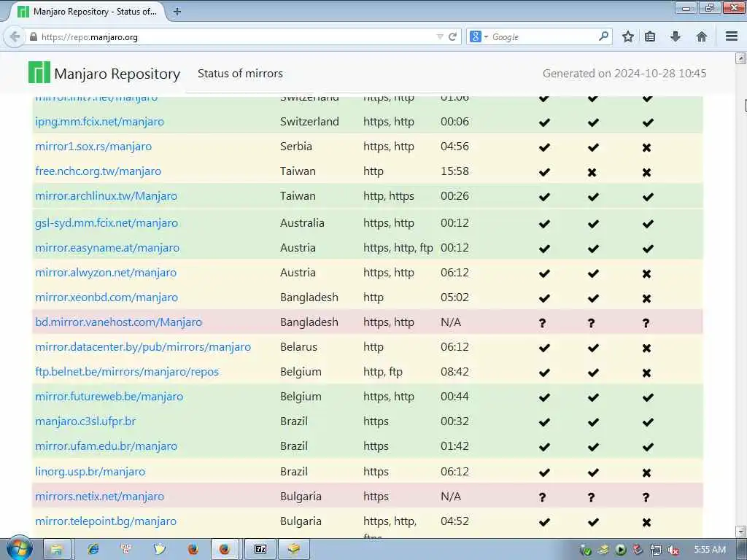Click first question mark in netix row

pyautogui.click(x=542, y=497)
